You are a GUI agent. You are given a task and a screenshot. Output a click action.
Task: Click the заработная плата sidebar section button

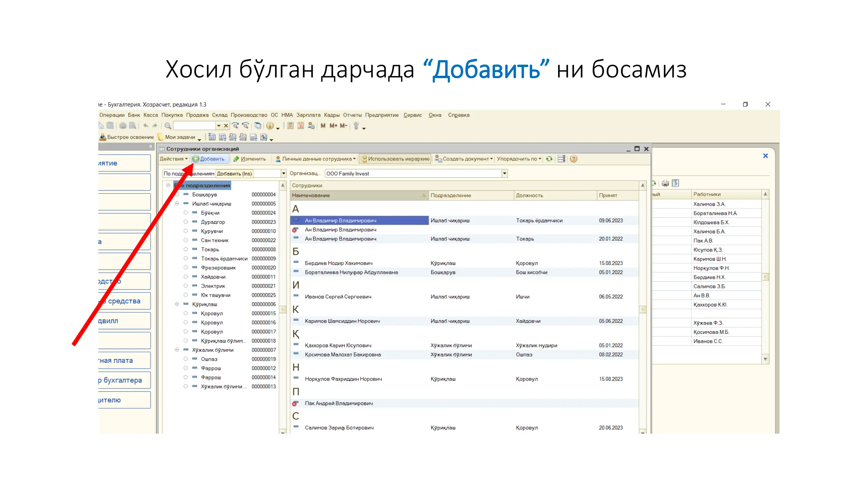(x=124, y=360)
